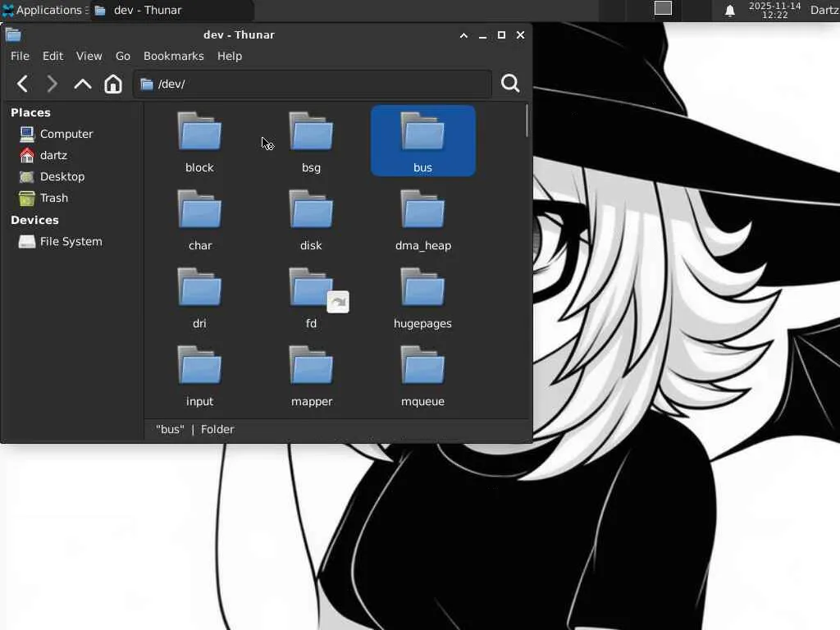Click the Thunar window menu folder icon
Image resolution: width=840 pixels, height=630 pixels.
[13, 35]
